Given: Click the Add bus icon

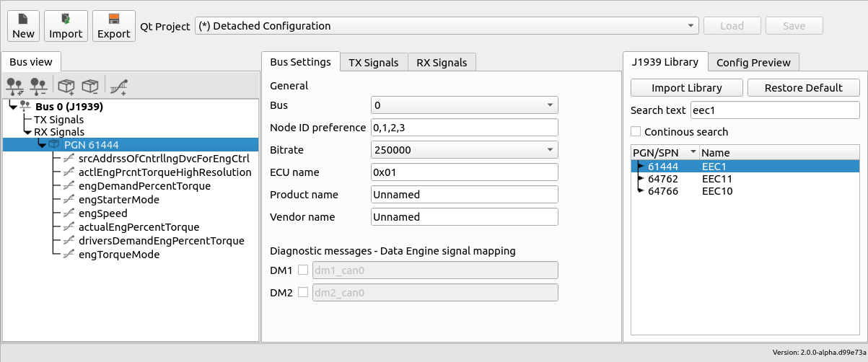Looking at the screenshot, I should click(15, 87).
